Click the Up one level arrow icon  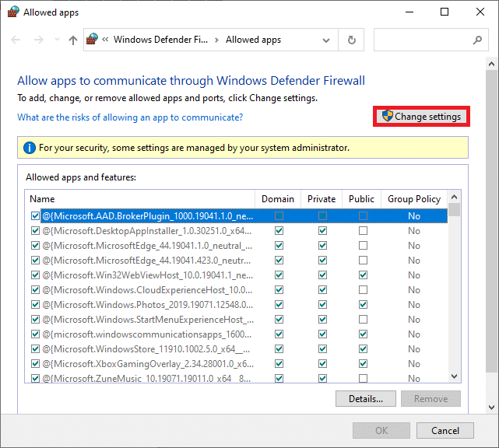click(x=72, y=40)
